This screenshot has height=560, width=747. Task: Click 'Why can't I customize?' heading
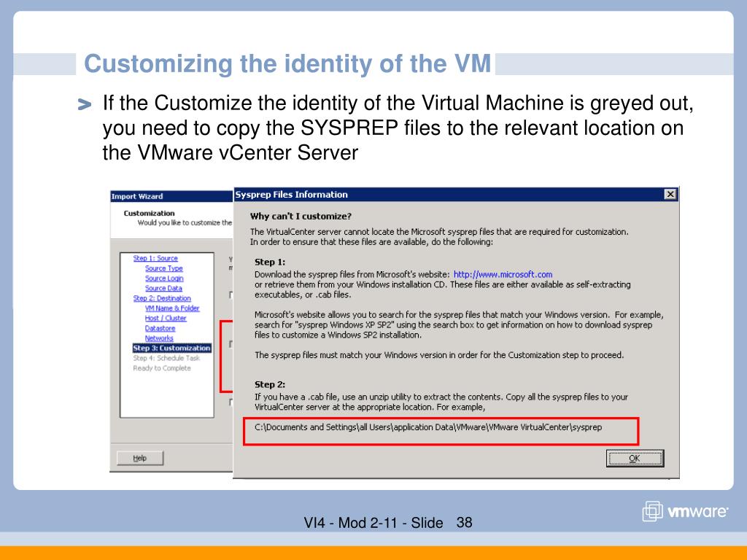tap(301, 216)
